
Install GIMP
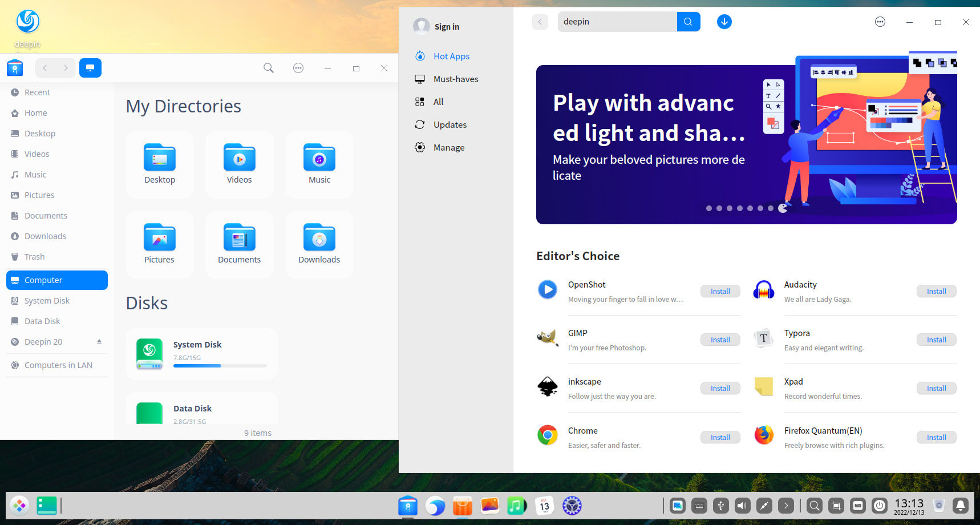(720, 340)
